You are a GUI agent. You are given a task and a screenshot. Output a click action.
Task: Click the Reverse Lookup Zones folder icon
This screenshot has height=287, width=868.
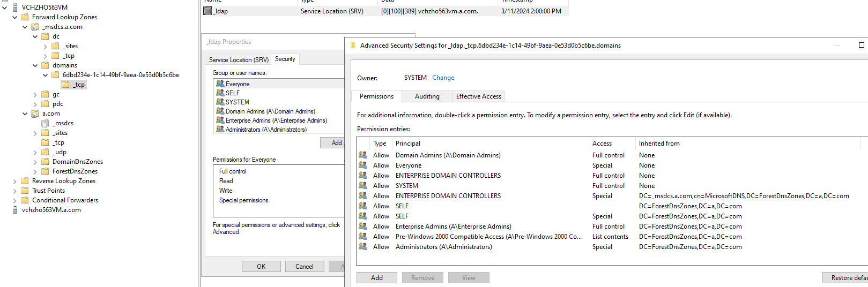(x=25, y=181)
